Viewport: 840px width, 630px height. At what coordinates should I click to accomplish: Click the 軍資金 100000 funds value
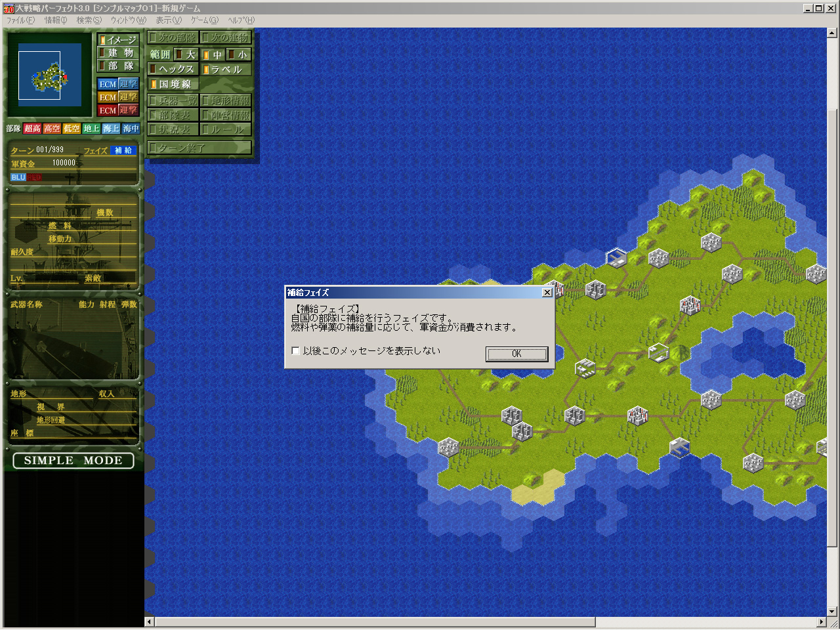pos(64,163)
